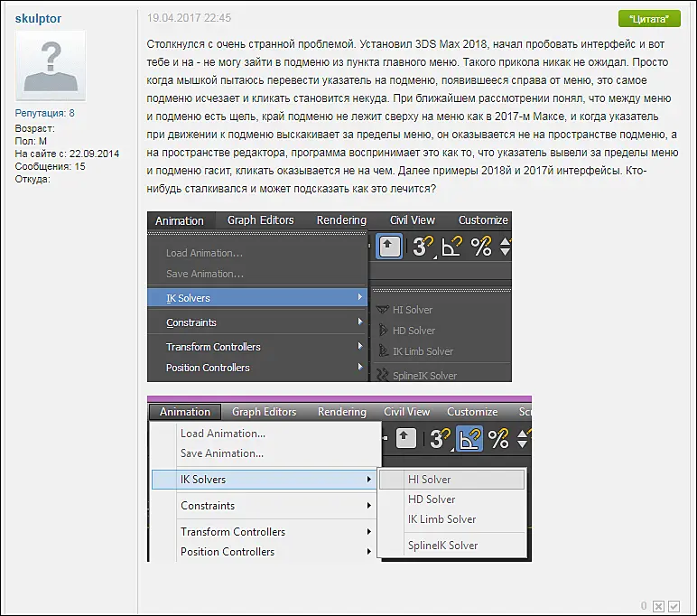
Task: Click the IK Limb Solver icon in dark submenu
Action: point(383,350)
